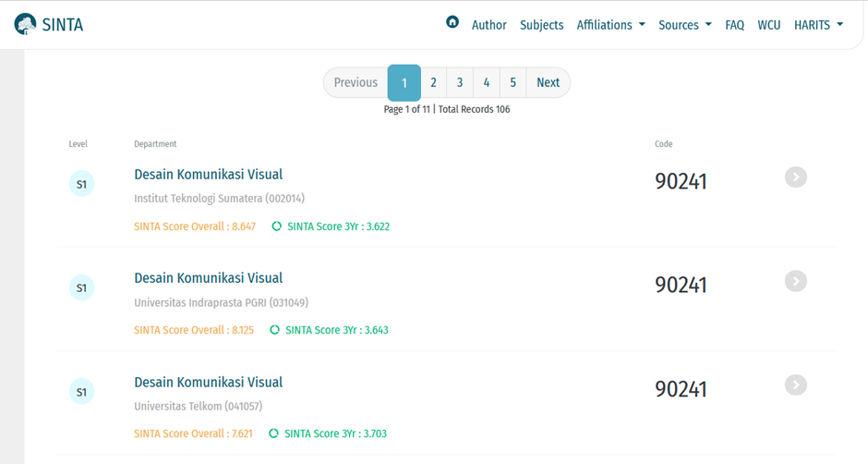Open arrow icon for Universitas Telkom
Image resolution: width=868 pixels, height=464 pixels.
[x=795, y=385]
